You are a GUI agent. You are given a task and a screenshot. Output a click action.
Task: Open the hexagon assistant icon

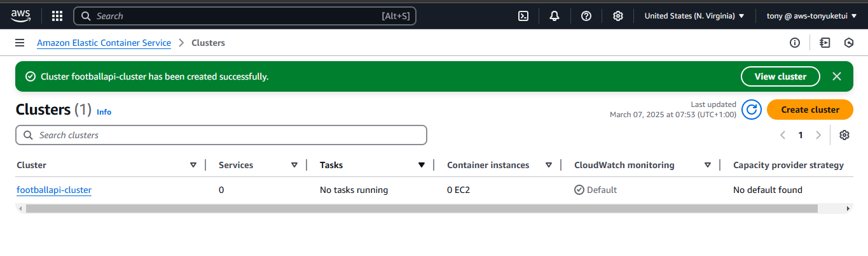848,43
